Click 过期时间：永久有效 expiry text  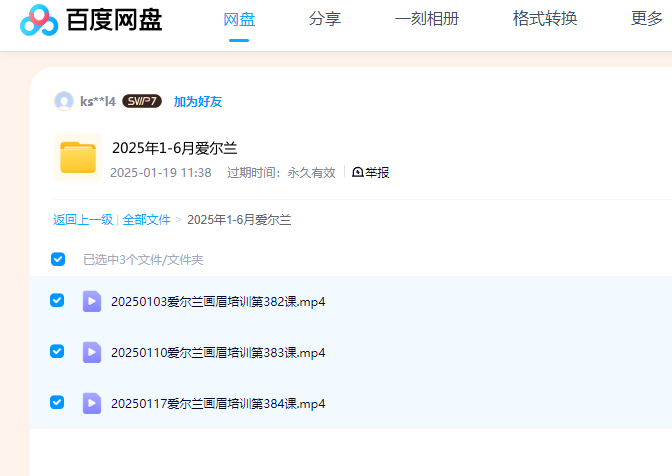click(281, 173)
